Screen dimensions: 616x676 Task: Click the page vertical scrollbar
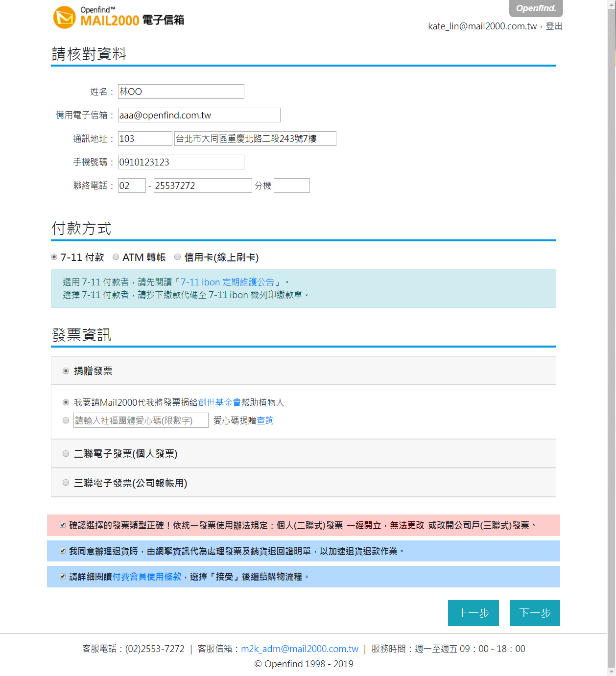[612, 338]
